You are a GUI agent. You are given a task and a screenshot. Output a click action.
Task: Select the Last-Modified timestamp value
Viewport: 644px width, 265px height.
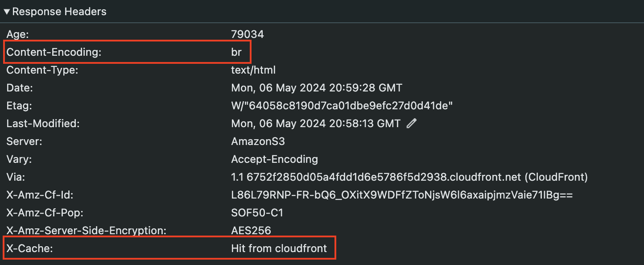click(316, 124)
